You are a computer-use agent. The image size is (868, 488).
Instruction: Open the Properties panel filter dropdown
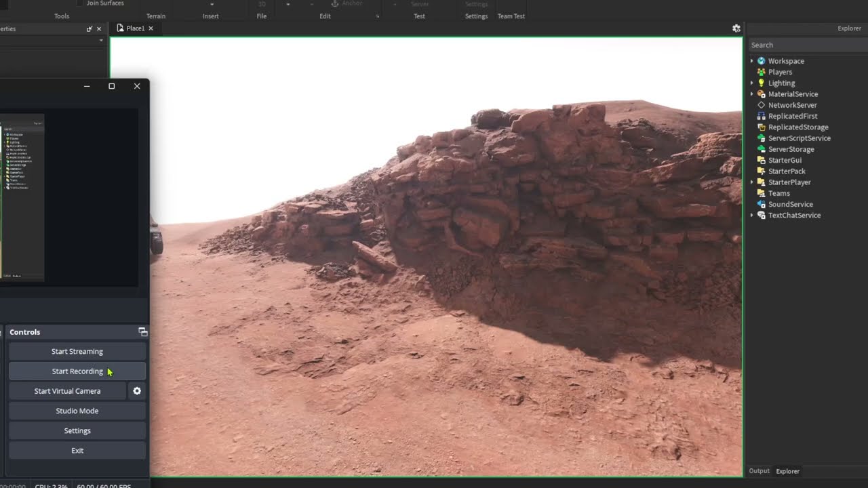pos(101,41)
